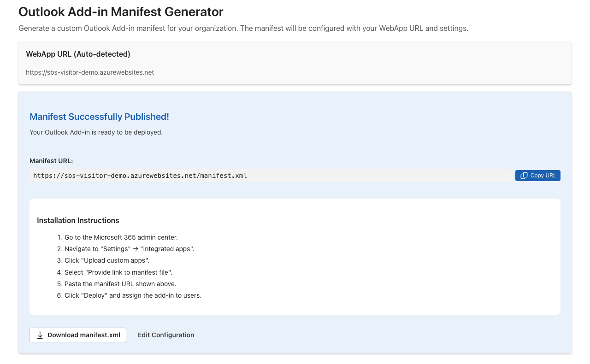Click the 'Outlook Add-in Manifest Generator' title

point(121,12)
